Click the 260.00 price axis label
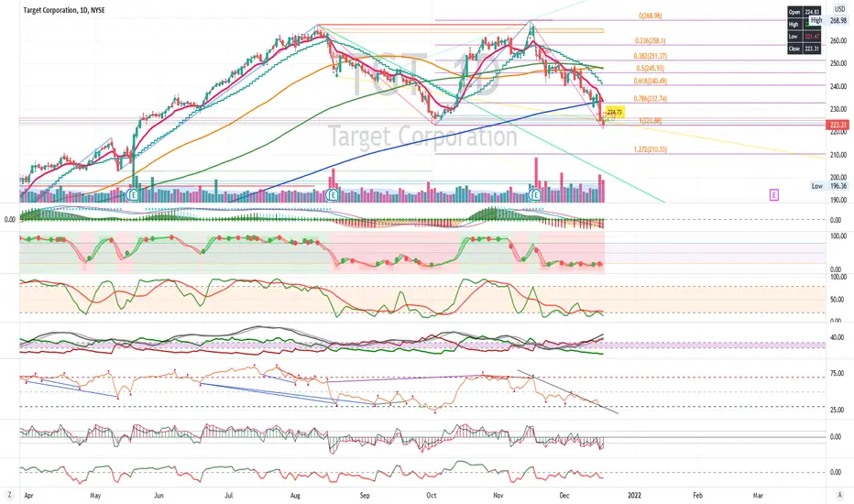Viewport: 854px width, 504px height. (x=838, y=41)
